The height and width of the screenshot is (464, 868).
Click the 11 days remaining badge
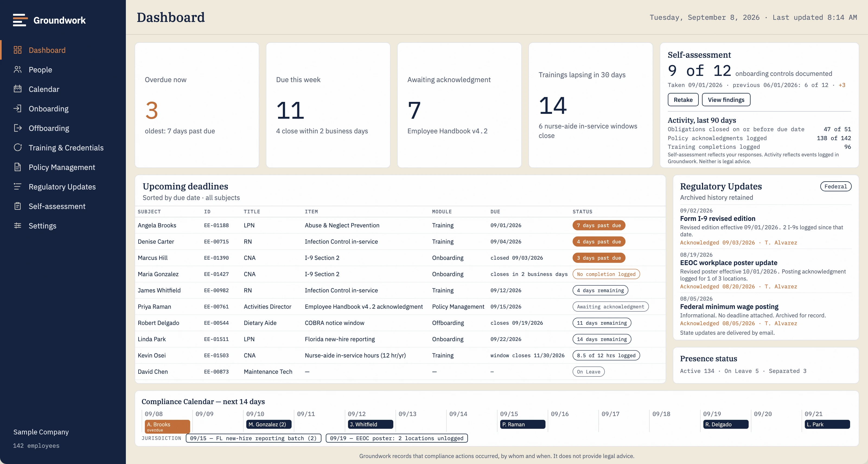tap(602, 323)
